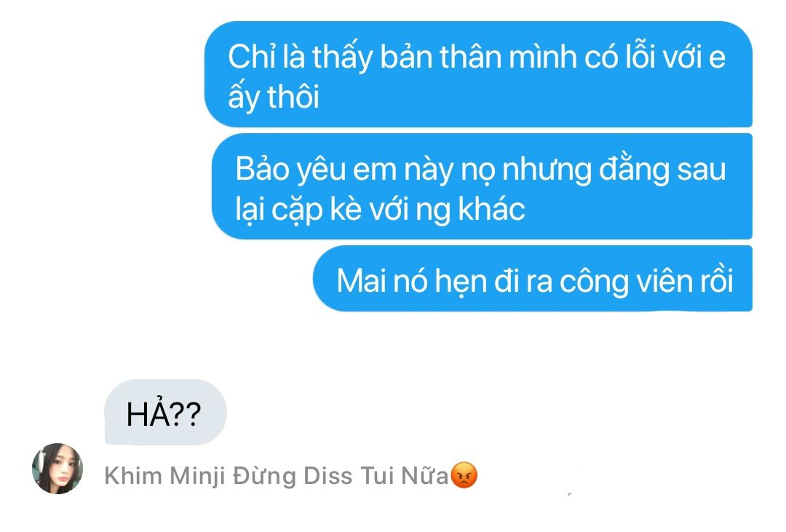
Task: Click the words "ấy thôi" in the first bubble
Action: (x=274, y=96)
